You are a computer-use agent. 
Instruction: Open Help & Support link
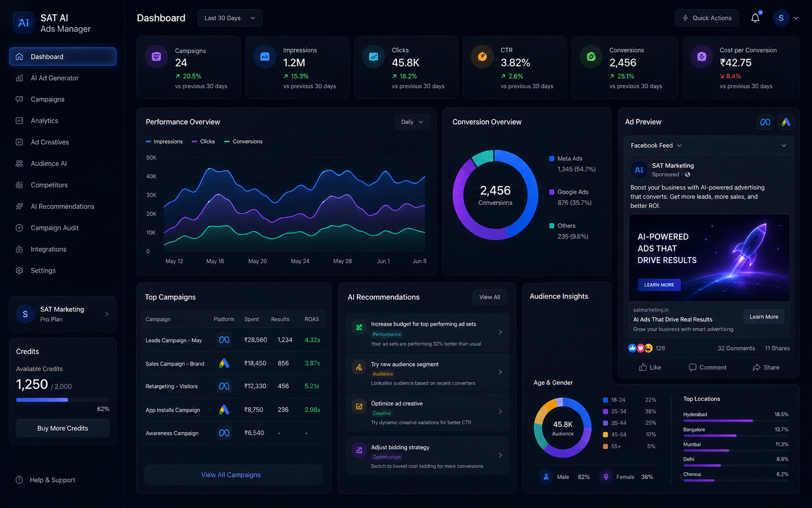45,480
